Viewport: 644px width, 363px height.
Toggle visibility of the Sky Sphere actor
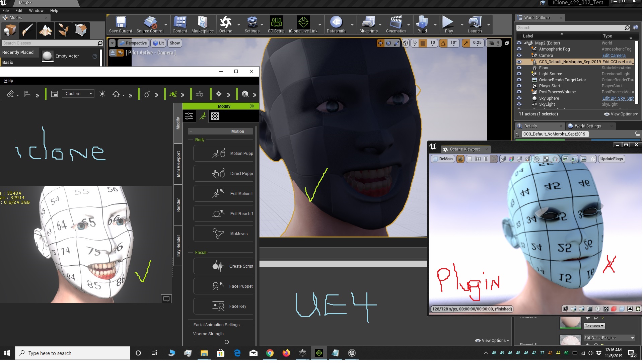pos(519,98)
